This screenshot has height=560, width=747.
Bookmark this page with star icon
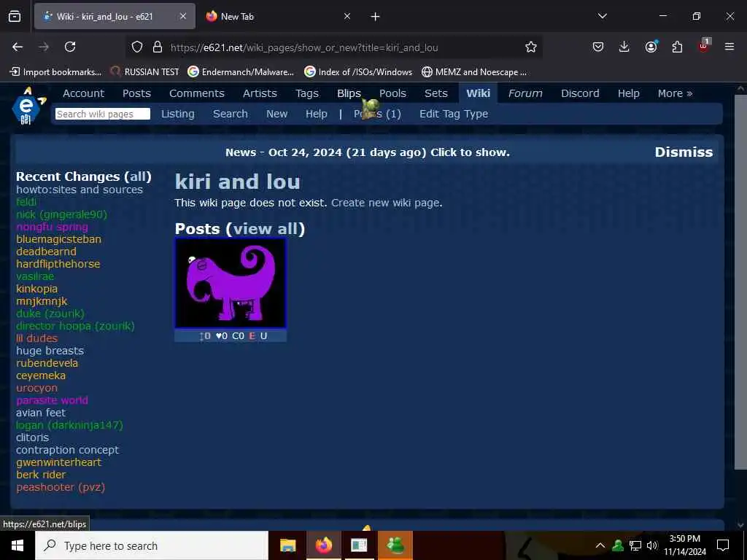(x=531, y=47)
